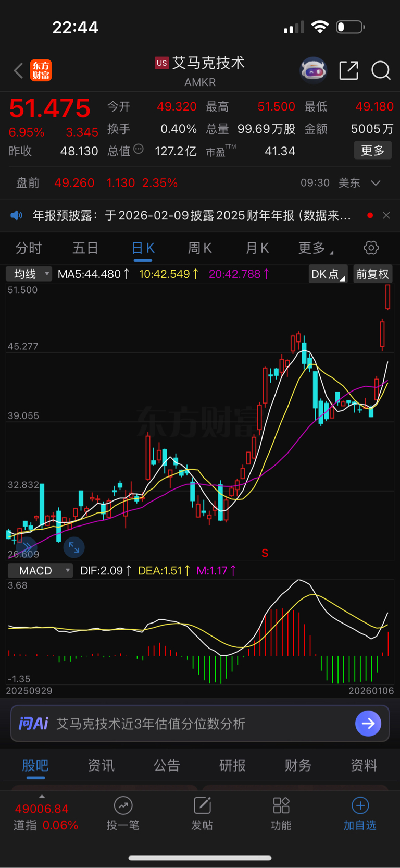Open the 研报 tab
This screenshot has width=400, height=868.
[232, 765]
